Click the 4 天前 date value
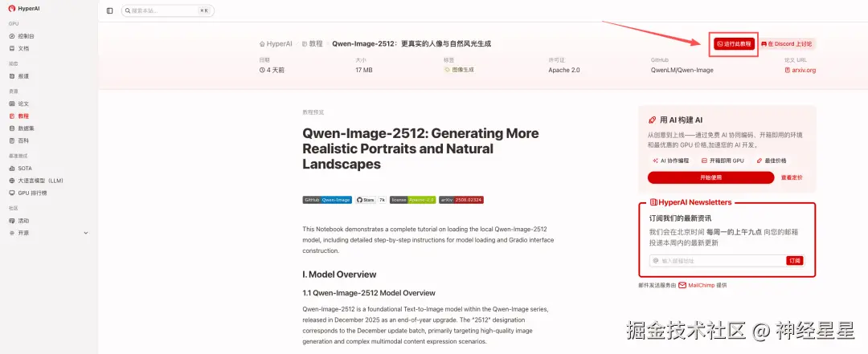The height and width of the screenshot is (354, 868). click(272, 71)
